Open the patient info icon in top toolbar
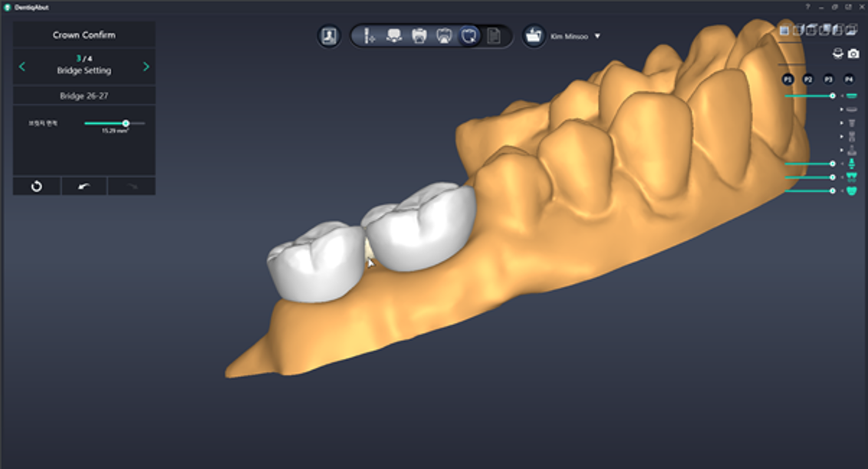The width and height of the screenshot is (868, 469). (x=329, y=36)
